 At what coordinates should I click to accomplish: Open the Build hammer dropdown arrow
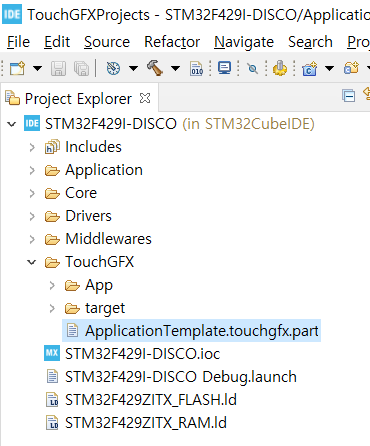(175, 69)
